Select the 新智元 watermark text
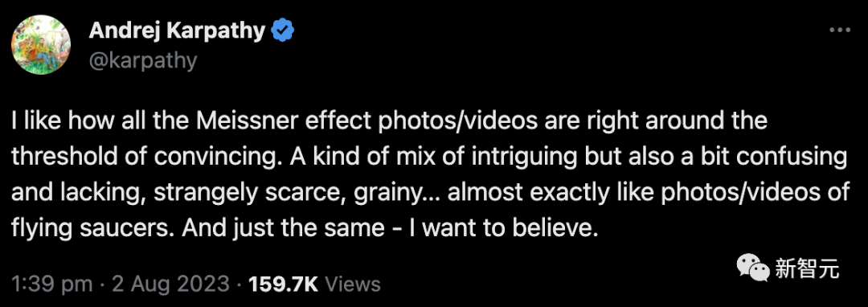 (807, 269)
